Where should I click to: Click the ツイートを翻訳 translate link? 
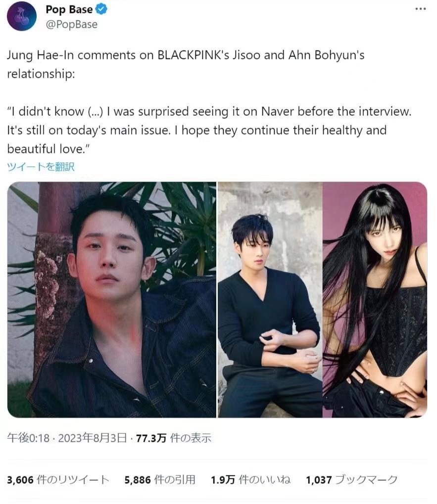coord(41,167)
